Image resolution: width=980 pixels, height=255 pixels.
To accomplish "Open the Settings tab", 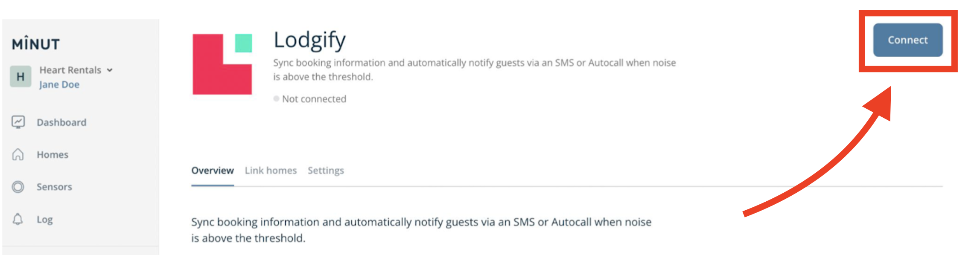I will (x=326, y=171).
